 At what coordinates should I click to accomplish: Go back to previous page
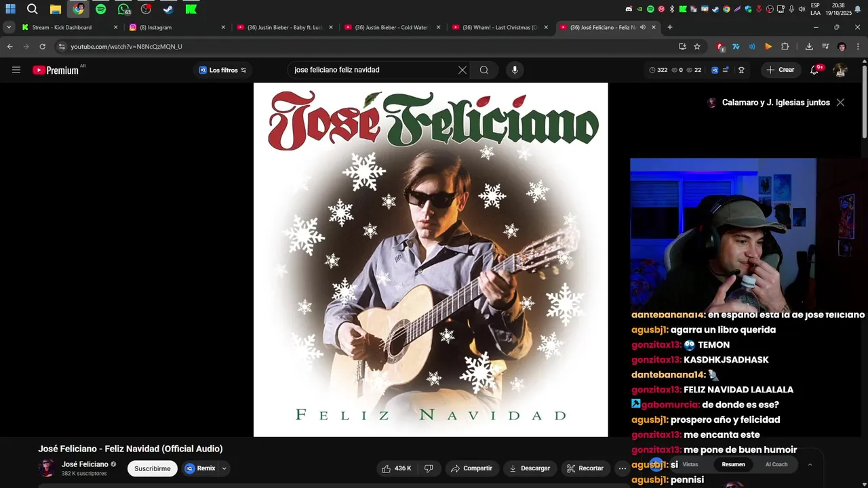pos(9,47)
